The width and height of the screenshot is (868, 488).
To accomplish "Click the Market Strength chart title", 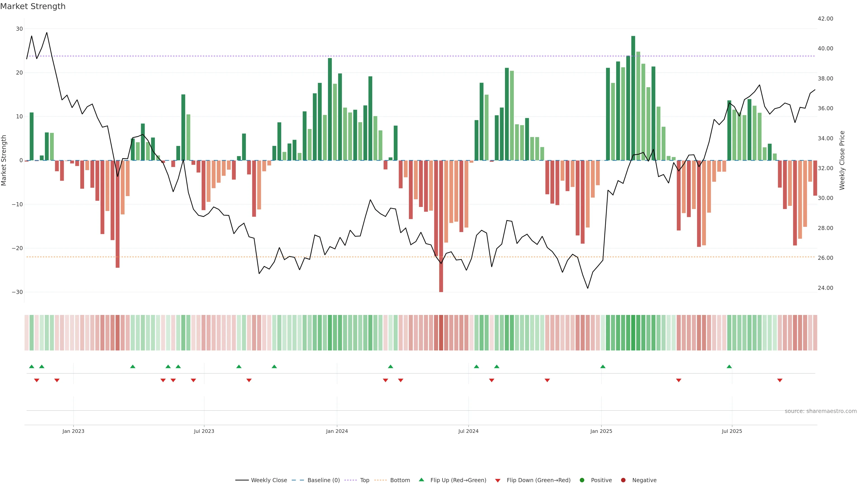I will point(33,6).
